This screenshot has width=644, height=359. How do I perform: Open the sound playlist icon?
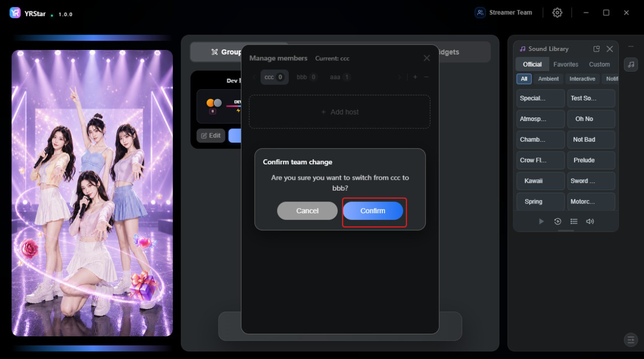tap(574, 221)
